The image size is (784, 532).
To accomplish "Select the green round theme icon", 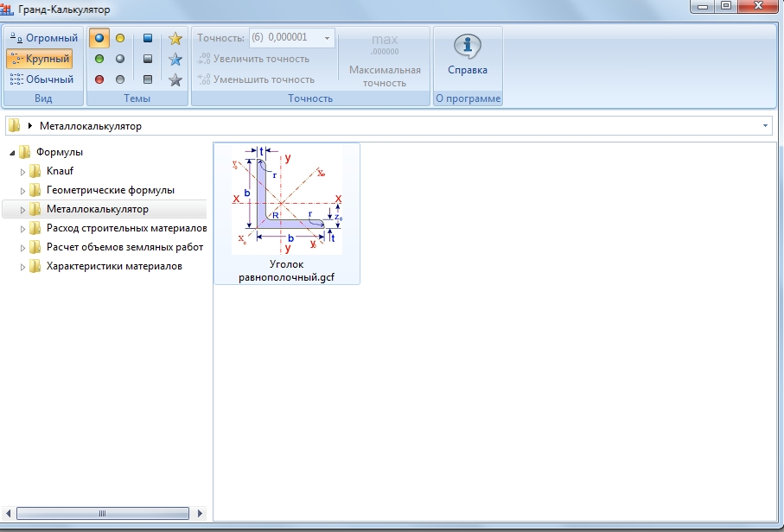I will [99, 60].
